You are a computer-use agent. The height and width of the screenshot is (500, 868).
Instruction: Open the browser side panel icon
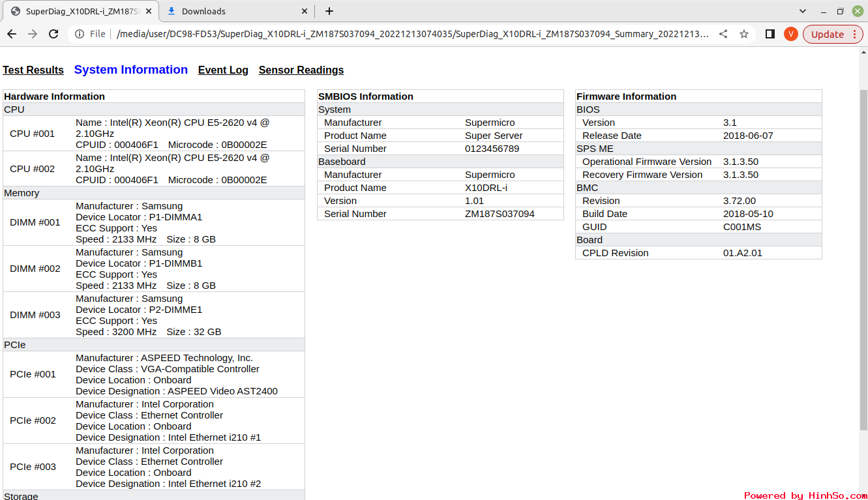770,34
